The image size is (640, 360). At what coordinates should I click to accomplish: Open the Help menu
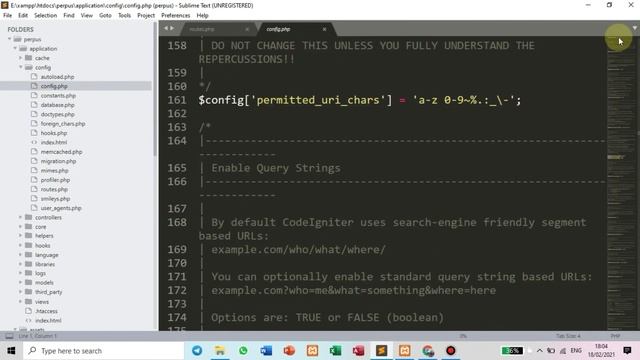point(202,15)
